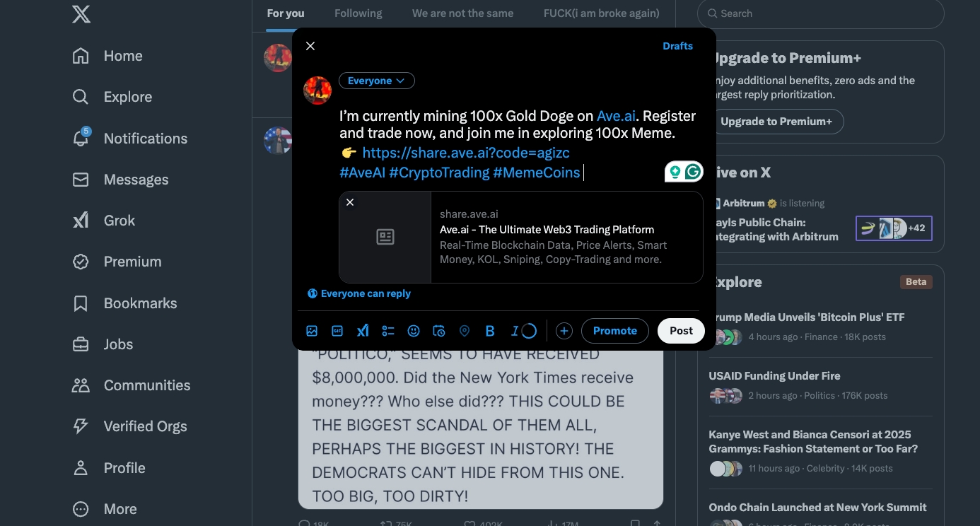This screenshot has width=980, height=526.
Task: Click the character count progress circle
Action: pos(529,331)
